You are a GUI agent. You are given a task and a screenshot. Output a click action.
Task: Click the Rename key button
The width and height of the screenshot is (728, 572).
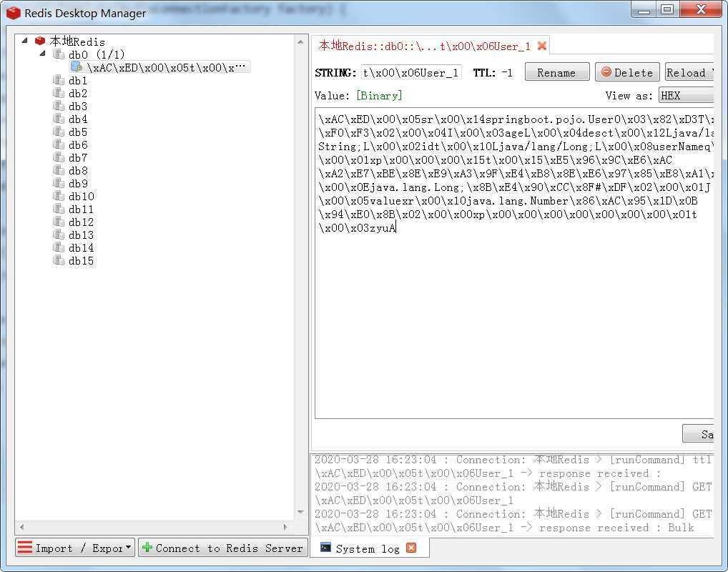pyautogui.click(x=557, y=72)
